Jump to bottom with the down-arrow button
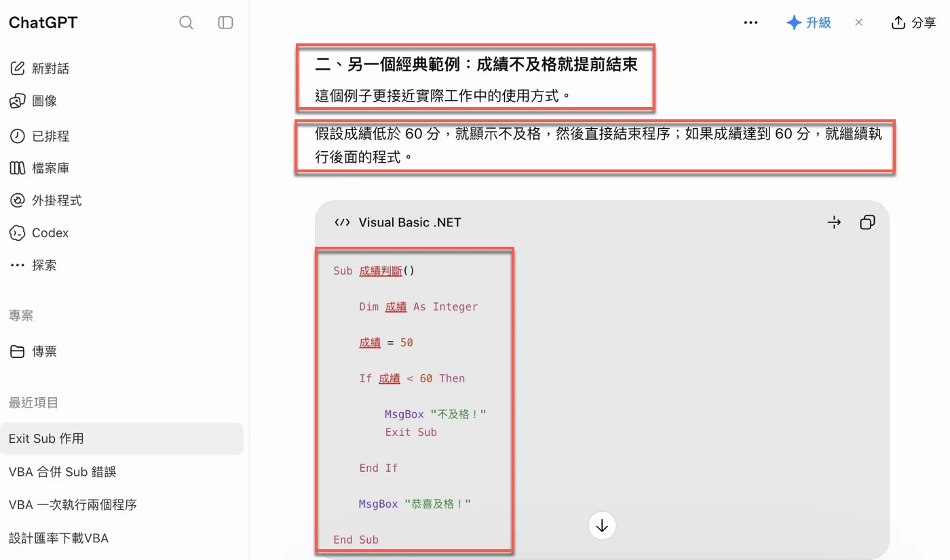The height and width of the screenshot is (560, 950). click(x=602, y=525)
